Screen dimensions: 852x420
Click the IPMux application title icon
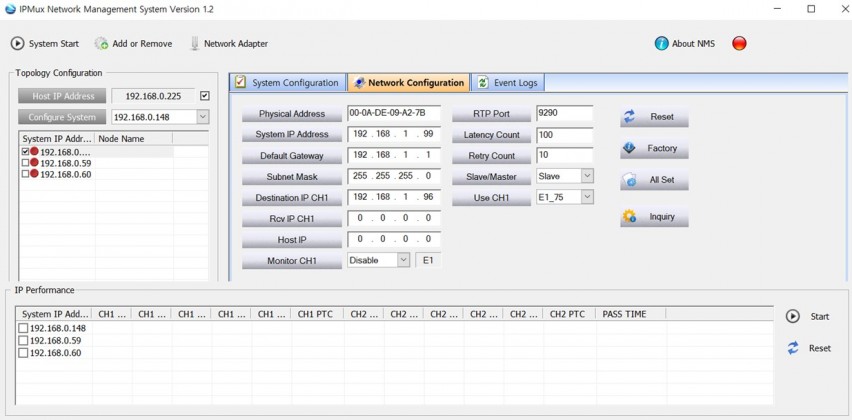click(x=10, y=9)
